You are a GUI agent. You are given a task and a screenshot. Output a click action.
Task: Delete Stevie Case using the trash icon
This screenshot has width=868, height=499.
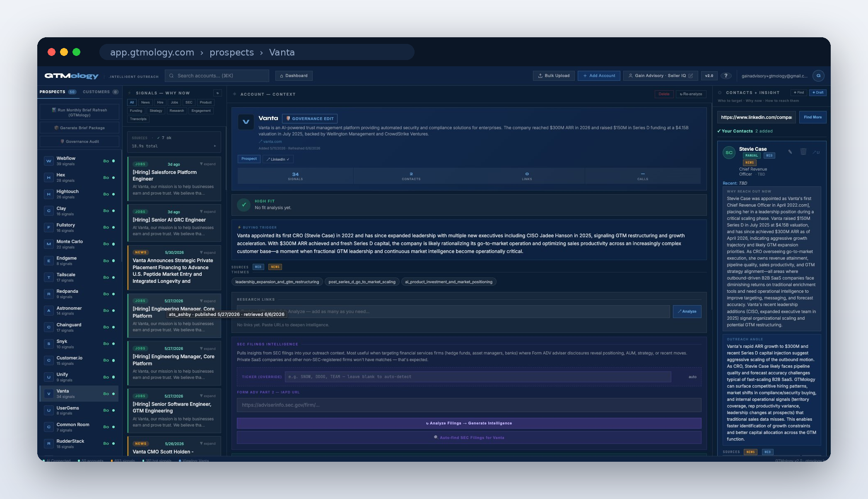tap(803, 152)
